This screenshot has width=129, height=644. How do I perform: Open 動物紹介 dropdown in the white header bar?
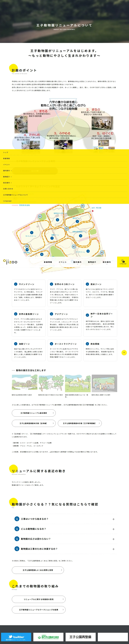click(x=92, y=262)
